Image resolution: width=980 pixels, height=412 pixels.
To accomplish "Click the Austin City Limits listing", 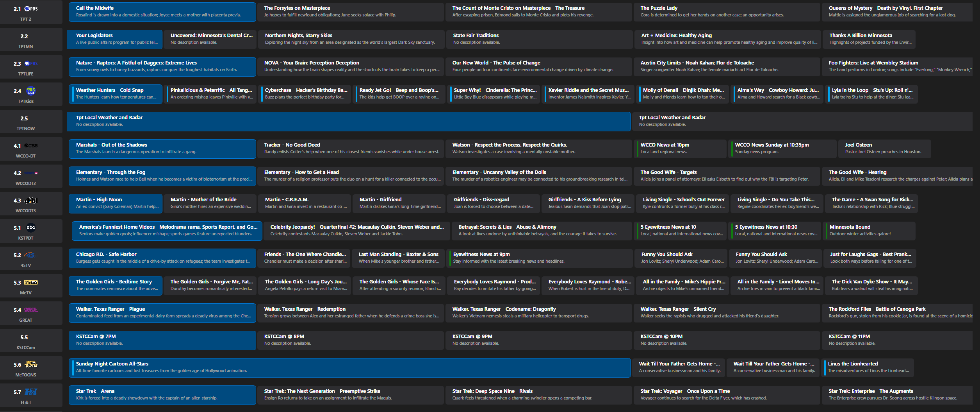I will [x=727, y=66].
